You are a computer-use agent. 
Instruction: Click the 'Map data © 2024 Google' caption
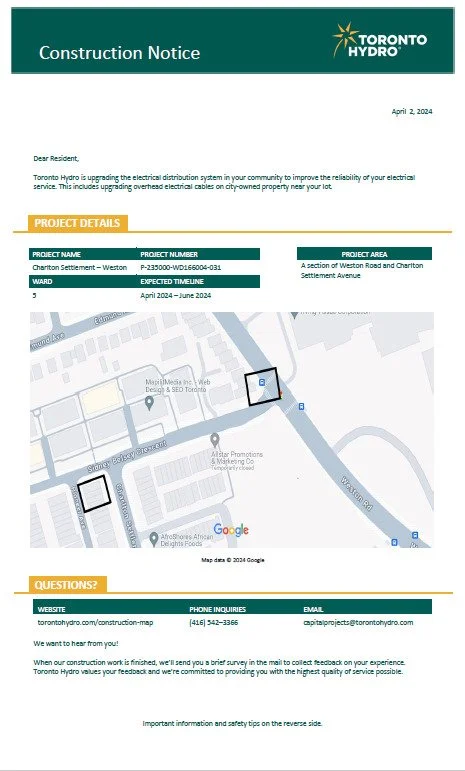[x=232, y=560]
